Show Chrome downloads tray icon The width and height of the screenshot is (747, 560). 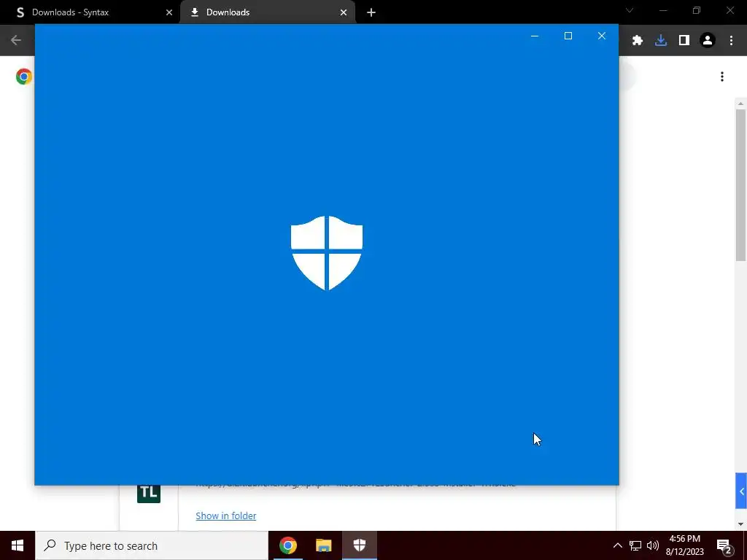661,41
